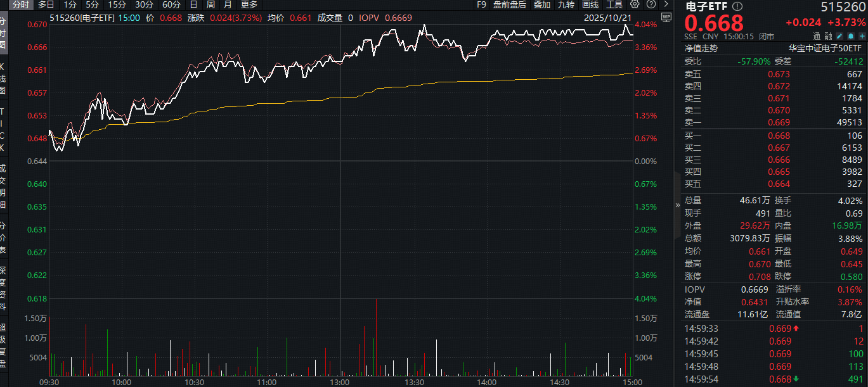868x387 pixels.
Task: Open the chart settings gear icon
Action: pos(635,4)
